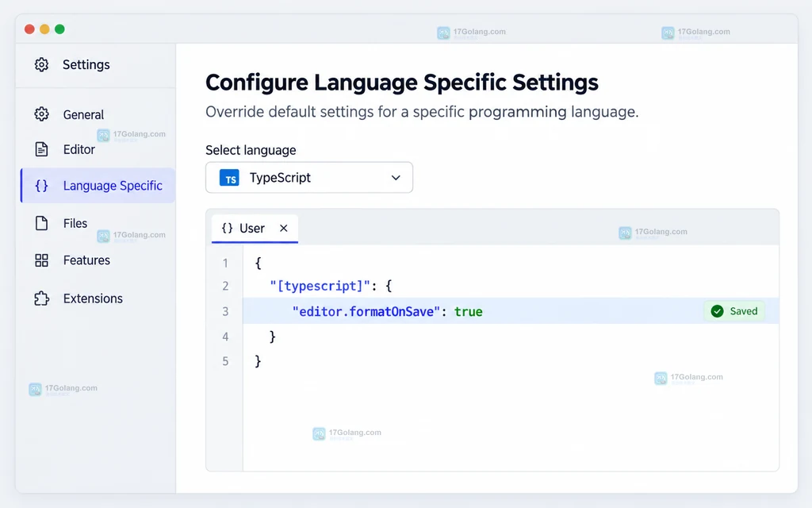Click the opening brace on line 1
Viewport: 812px width, 508px height.
tap(259, 264)
